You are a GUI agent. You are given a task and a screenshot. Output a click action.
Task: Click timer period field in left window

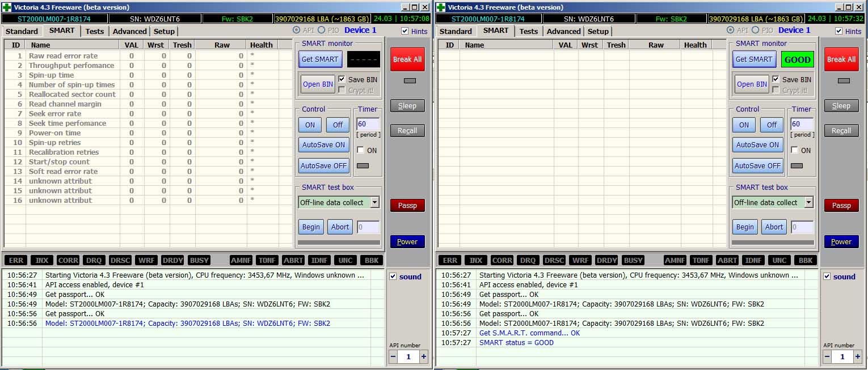368,124
